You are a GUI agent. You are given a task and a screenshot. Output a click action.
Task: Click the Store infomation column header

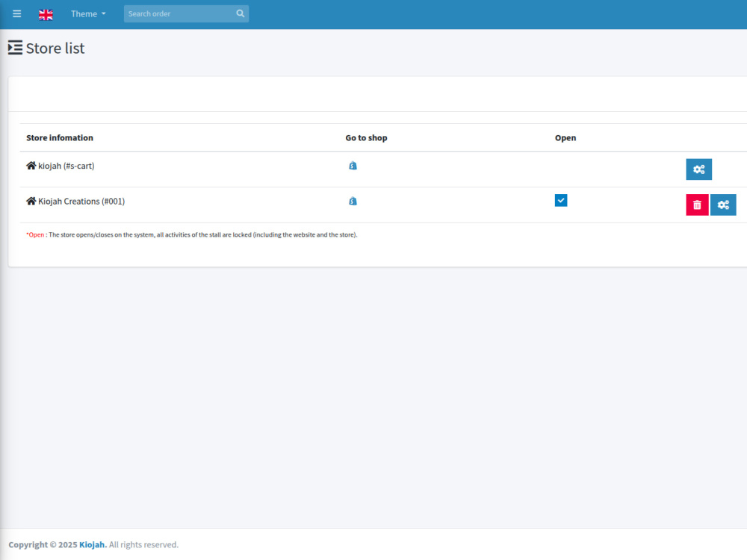pyautogui.click(x=60, y=137)
